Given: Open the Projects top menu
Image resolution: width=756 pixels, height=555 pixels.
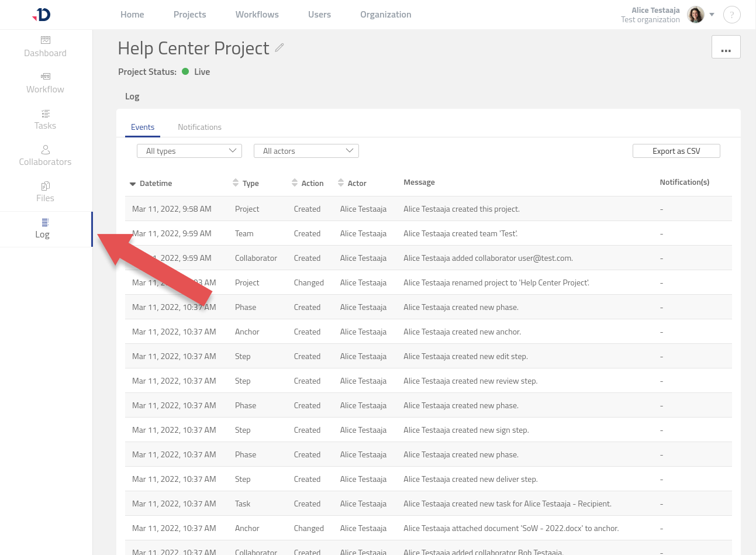Looking at the screenshot, I should click(189, 15).
